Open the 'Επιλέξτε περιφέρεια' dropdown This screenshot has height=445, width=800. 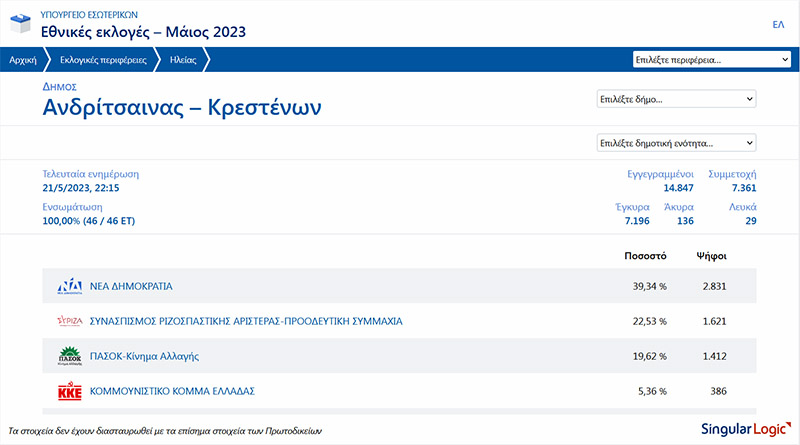712,60
